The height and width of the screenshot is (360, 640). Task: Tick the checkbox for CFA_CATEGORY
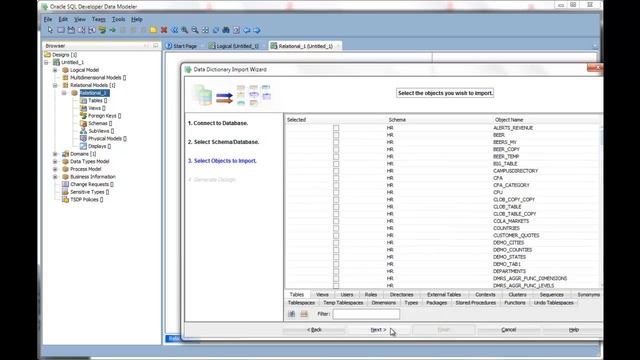[x=336, y=185]
